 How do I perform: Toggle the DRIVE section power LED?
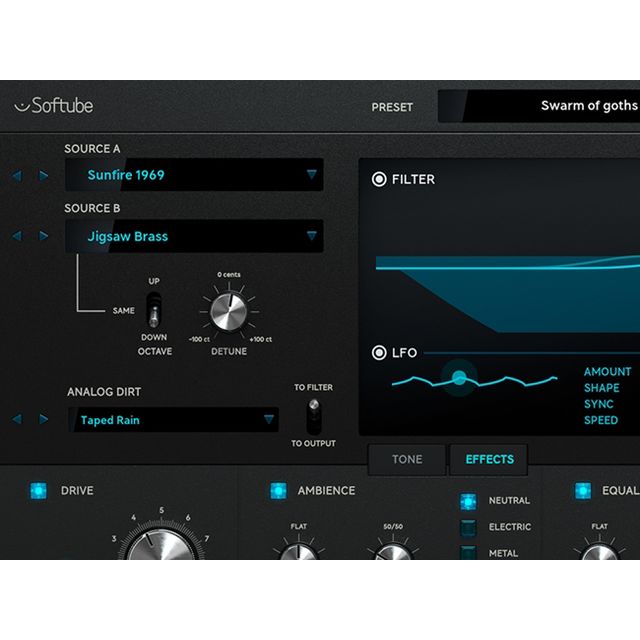(x=38, y=491)
